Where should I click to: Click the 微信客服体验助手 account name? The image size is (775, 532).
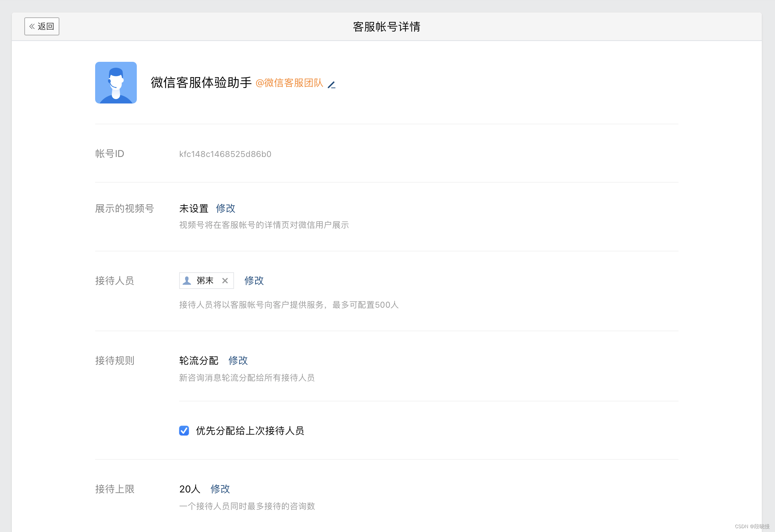tap(201, 83)
